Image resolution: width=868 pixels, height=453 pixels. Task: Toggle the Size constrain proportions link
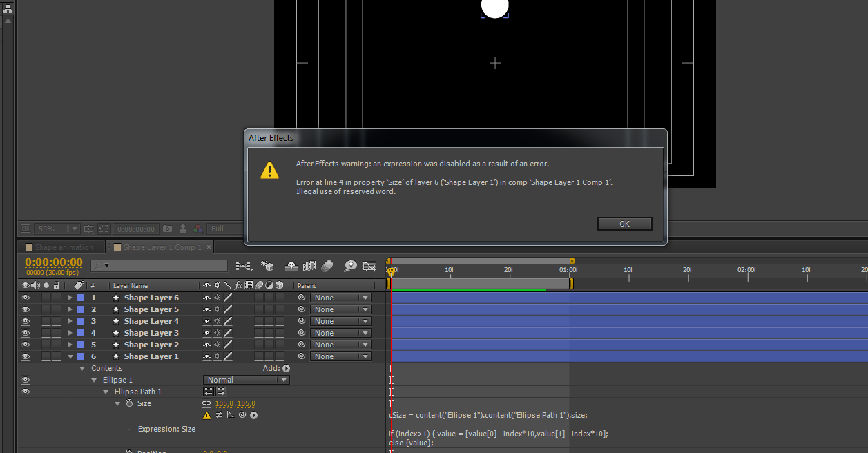(206, 404)
